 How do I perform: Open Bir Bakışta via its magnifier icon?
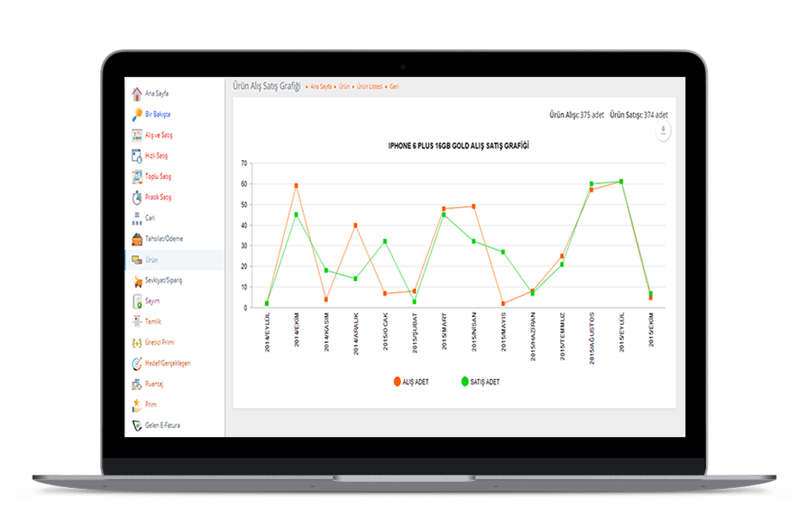[x=137, y=114]
